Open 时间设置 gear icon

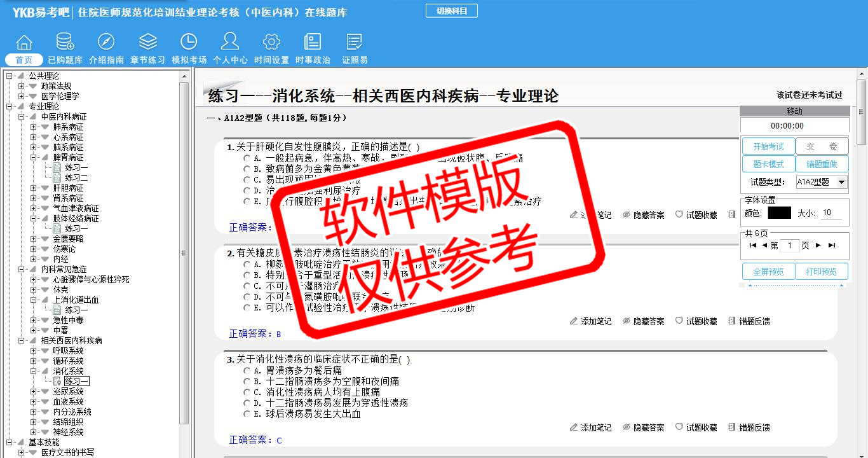point(271,43)
